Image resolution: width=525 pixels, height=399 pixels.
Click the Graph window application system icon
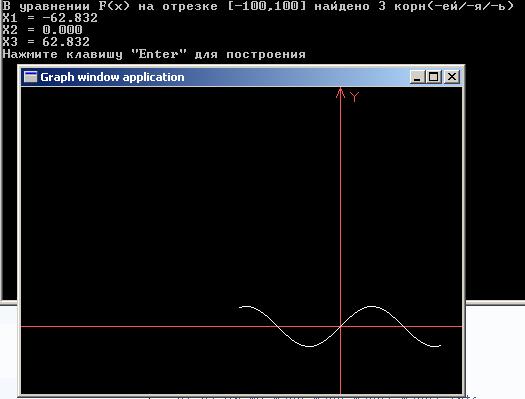click(x=30, y=77)
